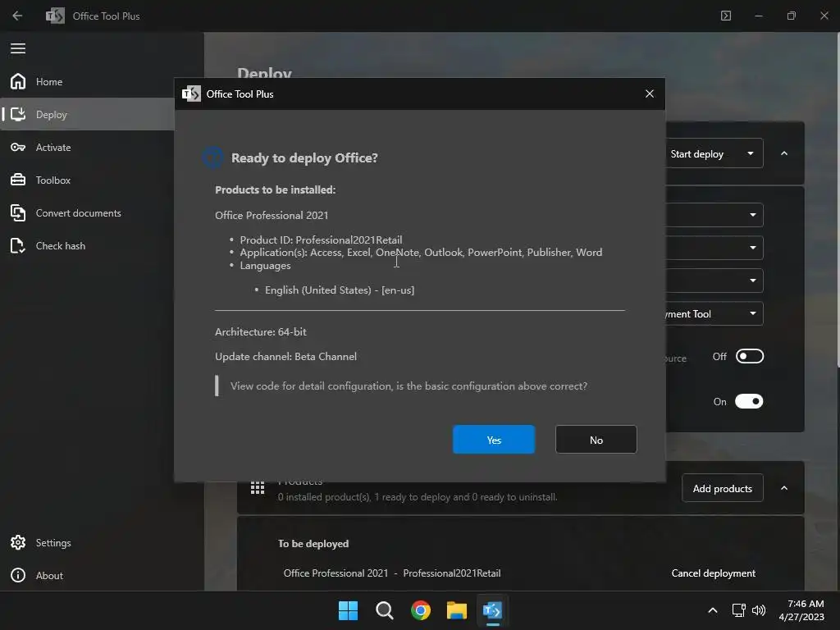Click the Settings gear icon
The height and width of the screenshot is (630, 840).
point(18,543)
